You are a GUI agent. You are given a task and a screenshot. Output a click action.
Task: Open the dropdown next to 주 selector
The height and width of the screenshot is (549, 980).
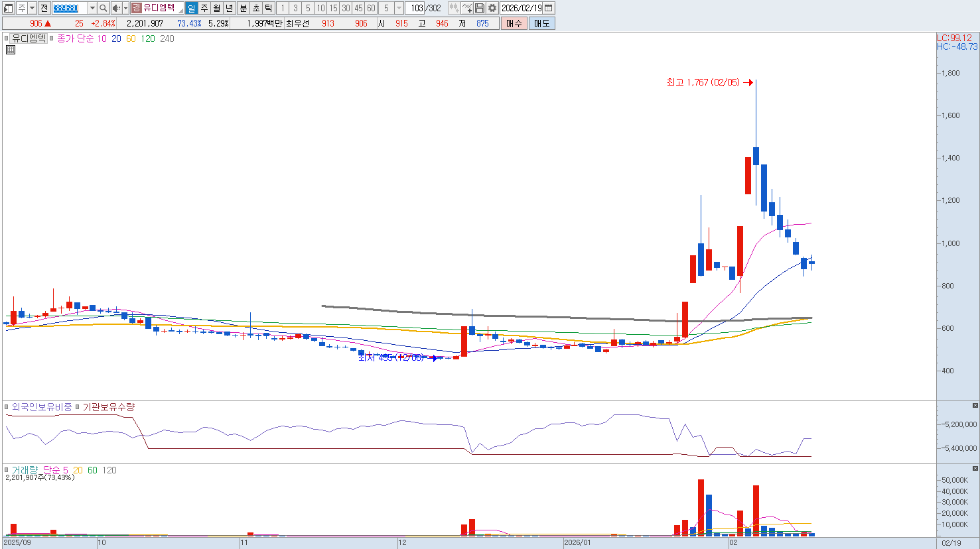32,8
